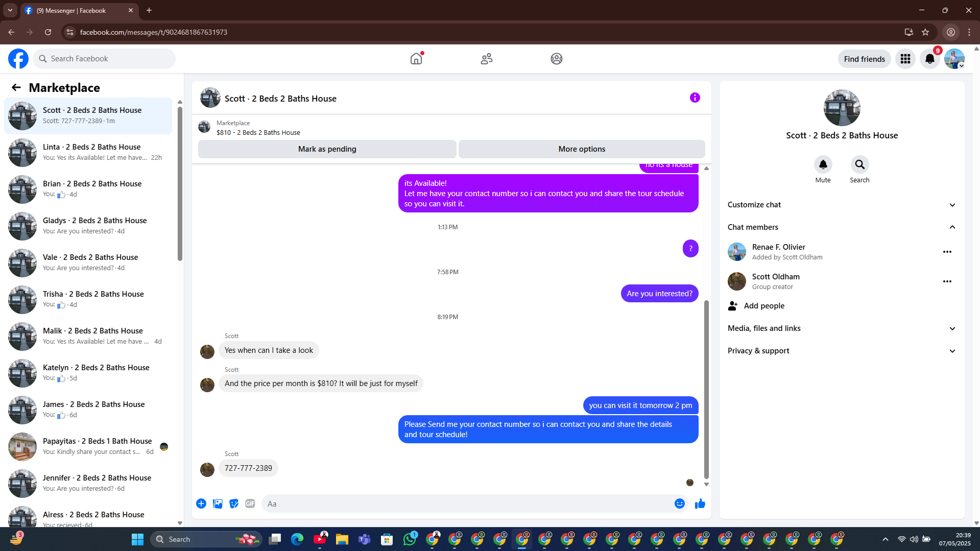Open Linta 2 Beds 2 Baths conversation
Screen dimensions: 980x551
click(x=88, y=152)
